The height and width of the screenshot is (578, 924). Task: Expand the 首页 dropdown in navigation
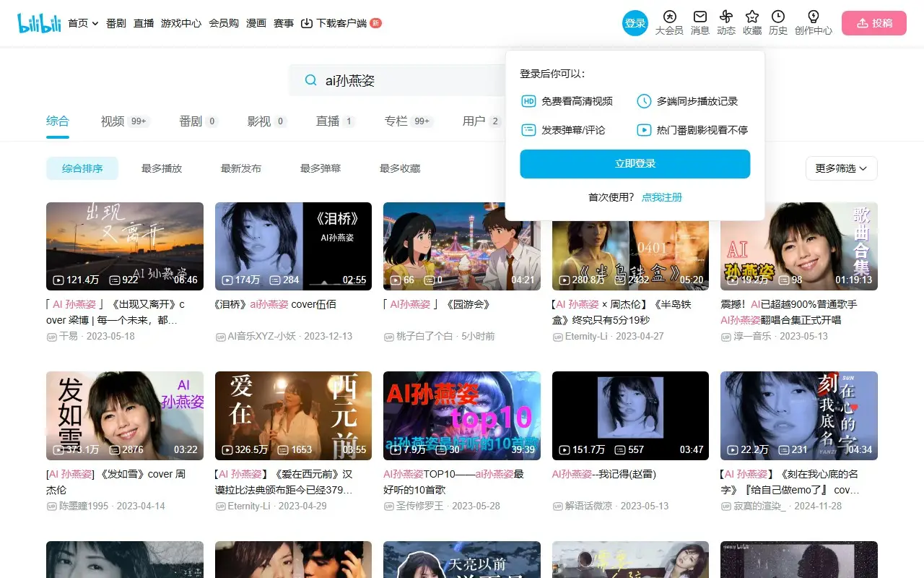tap(83, 23)
